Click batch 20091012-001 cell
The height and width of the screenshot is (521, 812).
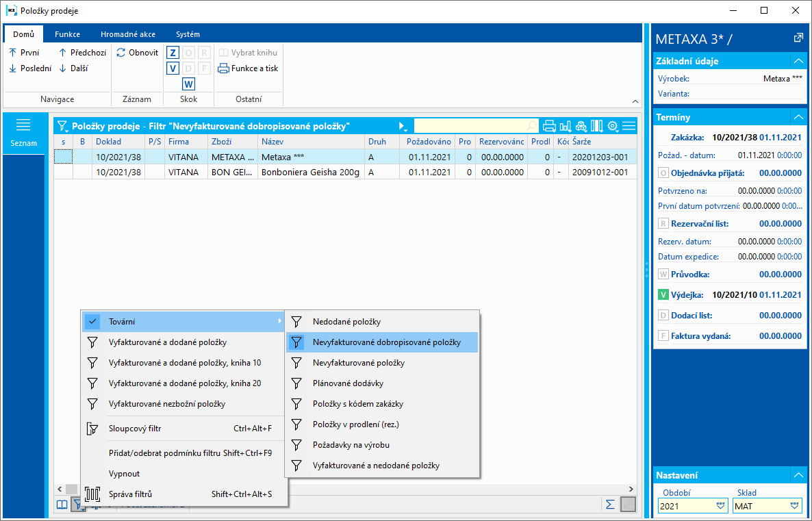click(602, 172)
